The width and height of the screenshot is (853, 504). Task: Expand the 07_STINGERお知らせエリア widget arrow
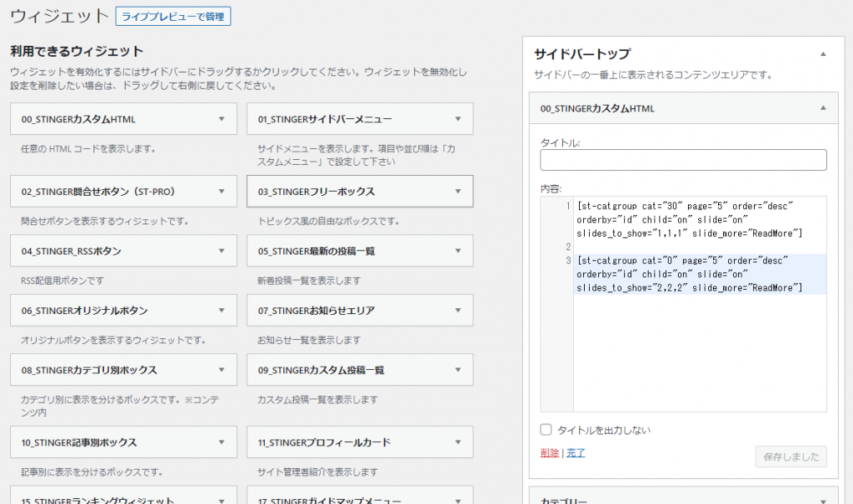point(457,311)
